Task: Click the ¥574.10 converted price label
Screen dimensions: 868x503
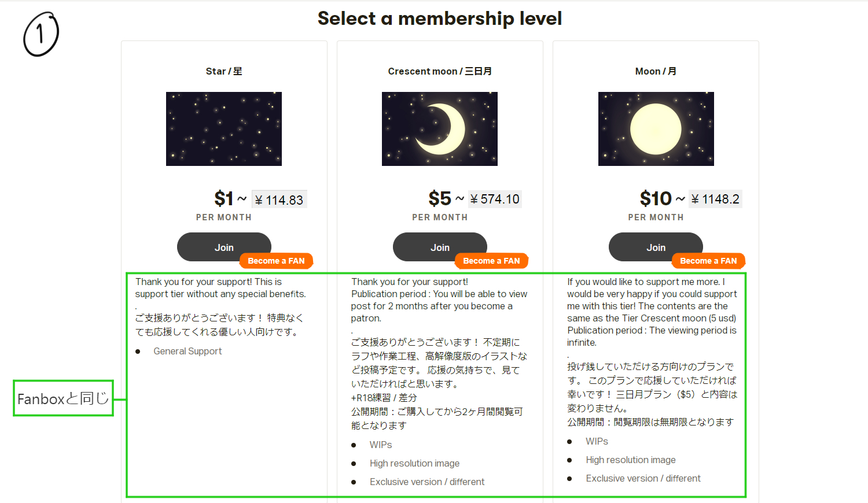Action: coord(495,199)
